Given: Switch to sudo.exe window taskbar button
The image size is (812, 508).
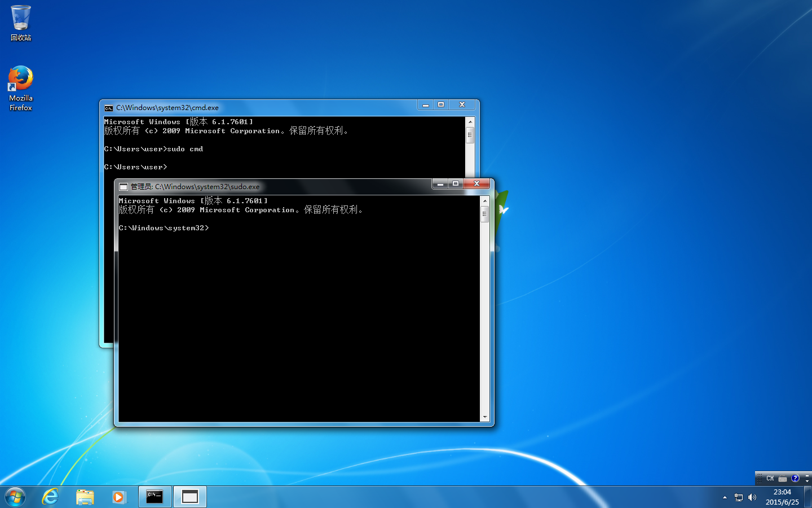Looking at the screenshot, I should coord(190,497).
